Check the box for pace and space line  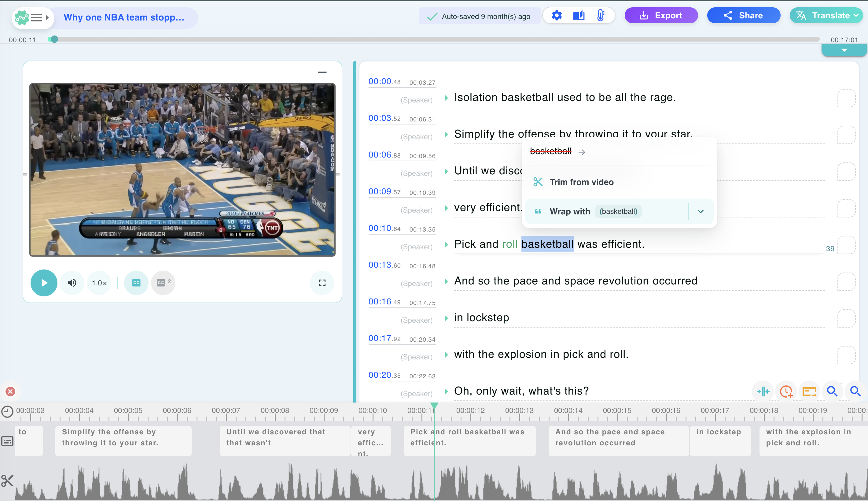[x=846, y=282]
